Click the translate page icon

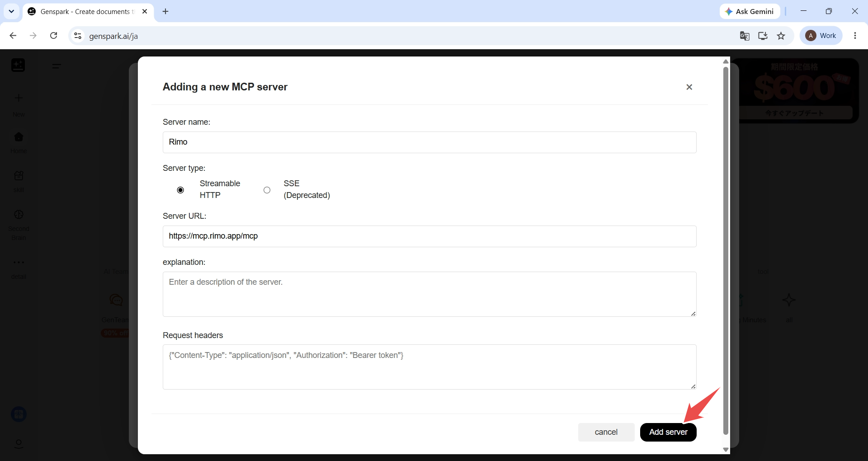pyautogui.click(x=745, y=36)
